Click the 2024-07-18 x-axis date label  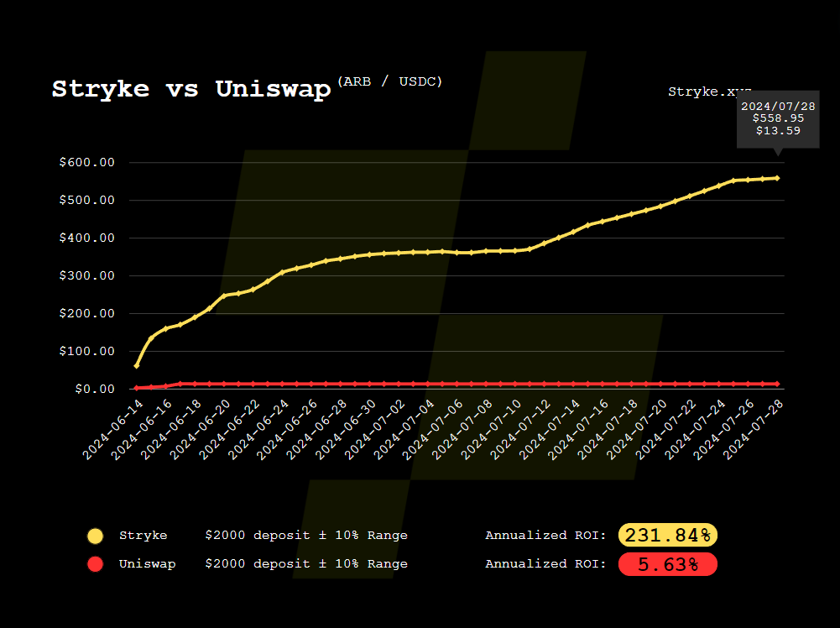(608, 429)
